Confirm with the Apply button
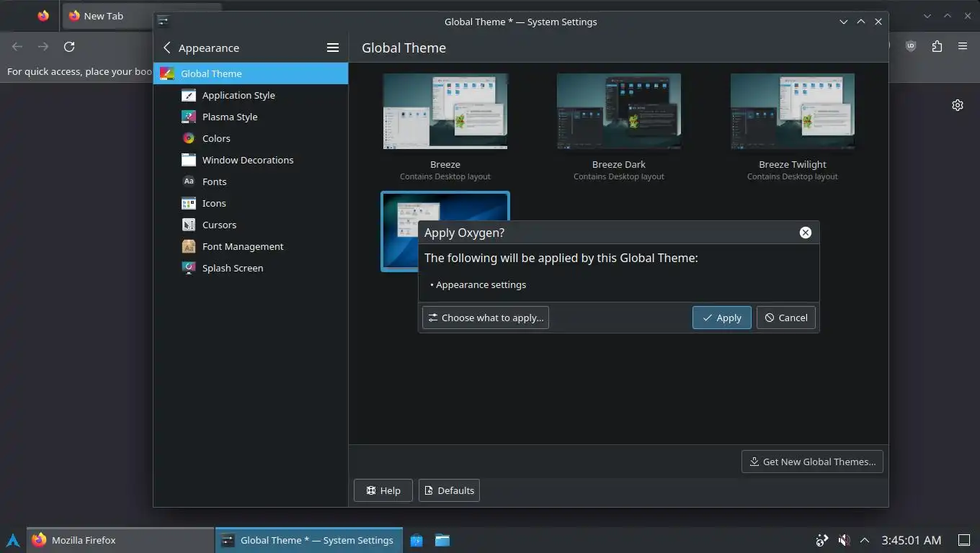Image resolution: width=980 pixels, height=553 pixels. [722, 318]
